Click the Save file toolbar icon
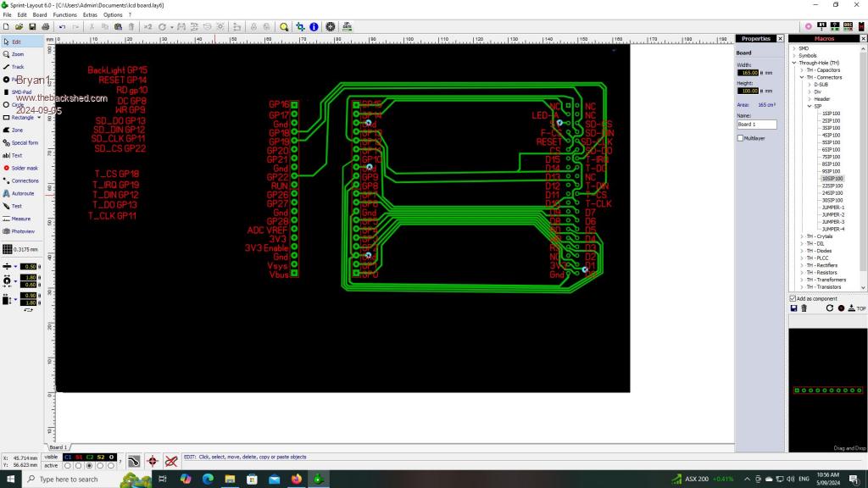The image size is (868, 488). click(32, 27)
